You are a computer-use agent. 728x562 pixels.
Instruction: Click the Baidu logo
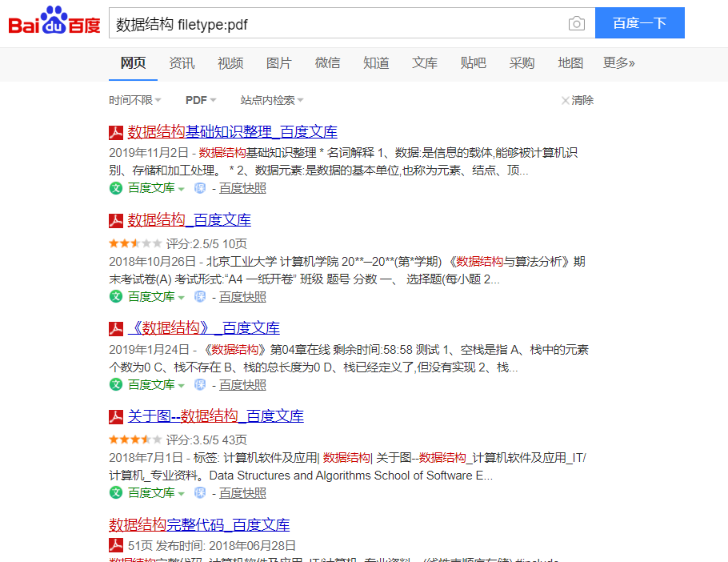[54, 21]
